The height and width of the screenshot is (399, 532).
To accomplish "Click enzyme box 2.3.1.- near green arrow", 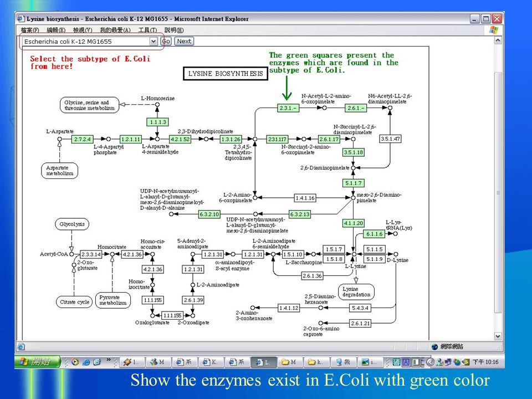I will point(288,108).
